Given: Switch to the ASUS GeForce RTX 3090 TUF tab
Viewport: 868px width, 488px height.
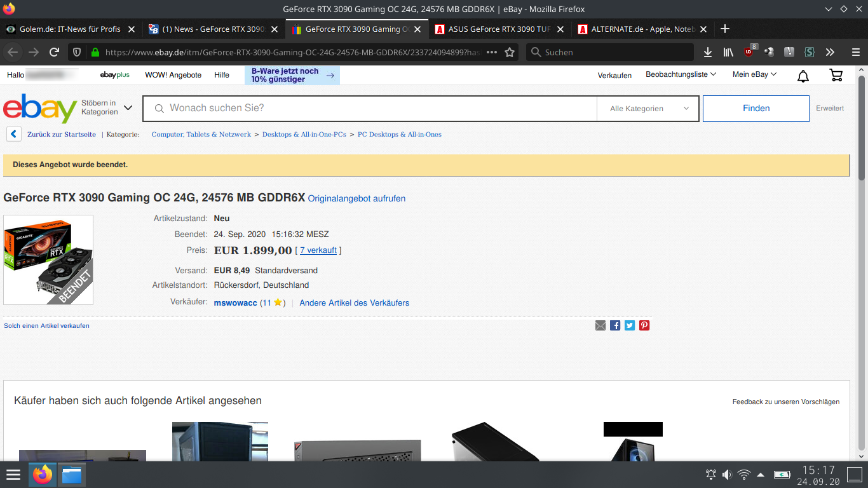Looking at the screenshot, I should click(495, 29).
